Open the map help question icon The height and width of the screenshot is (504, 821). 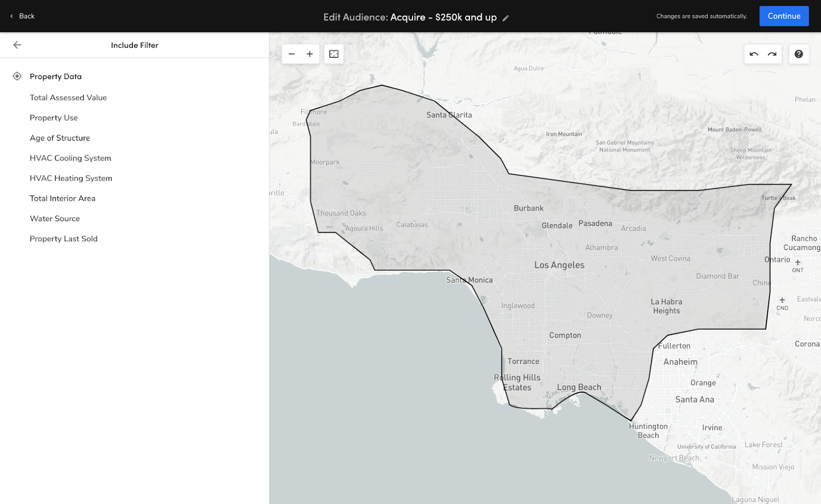pos(798,54)
